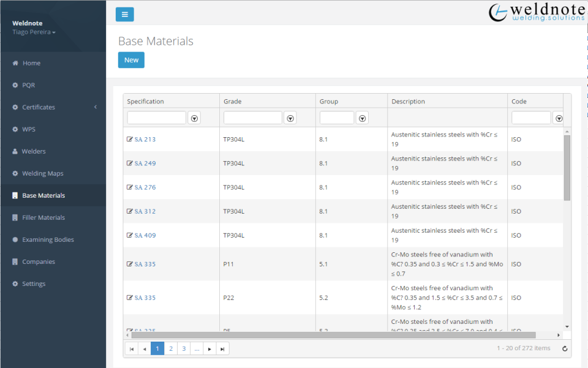588x368 pixels.
Task: Open the SA 249 specification link
Action: [145, 163]
